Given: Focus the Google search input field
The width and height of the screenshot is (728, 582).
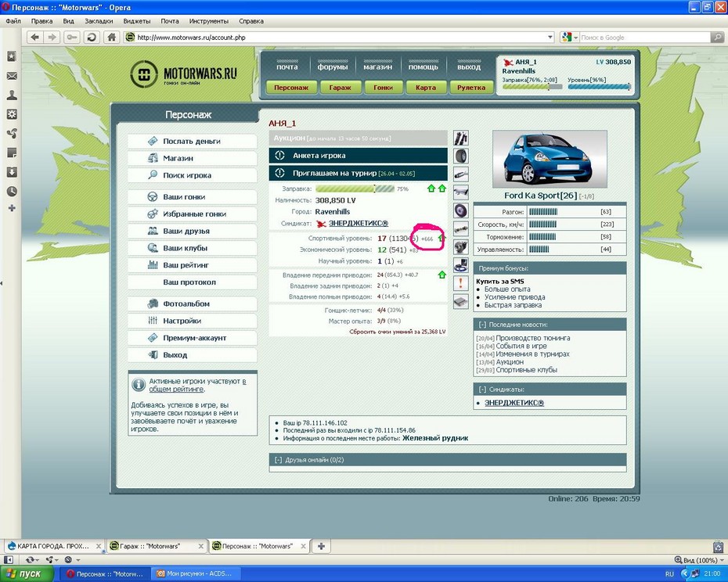Looking at the screenshot, I should (645, 37).
